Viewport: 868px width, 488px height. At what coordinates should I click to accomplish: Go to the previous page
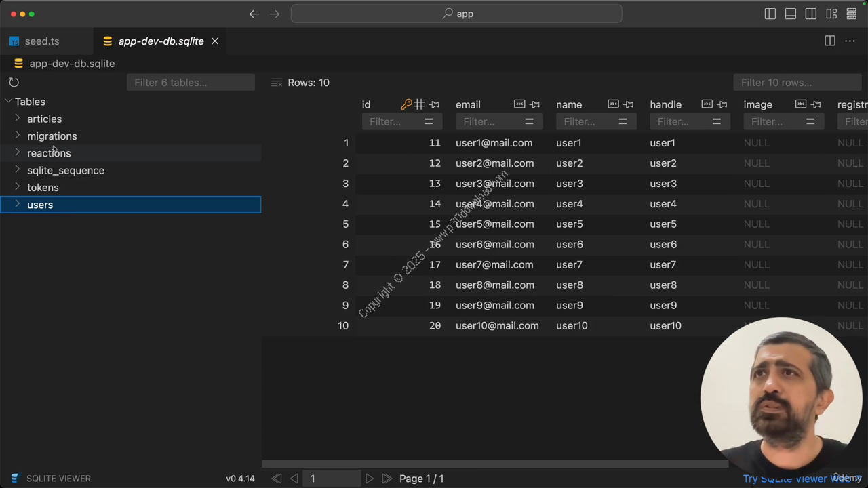click(x=294, y=478)
